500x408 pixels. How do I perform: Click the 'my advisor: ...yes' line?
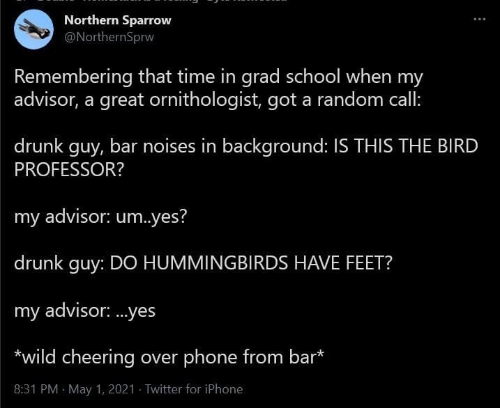[x=85, y=311]
